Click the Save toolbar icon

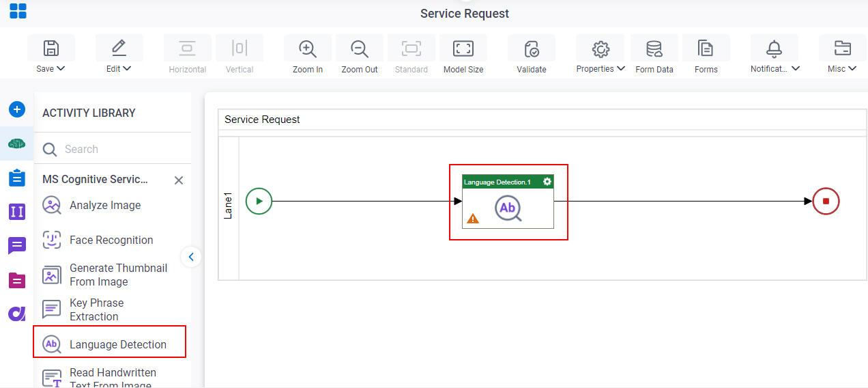click(51, 48)
